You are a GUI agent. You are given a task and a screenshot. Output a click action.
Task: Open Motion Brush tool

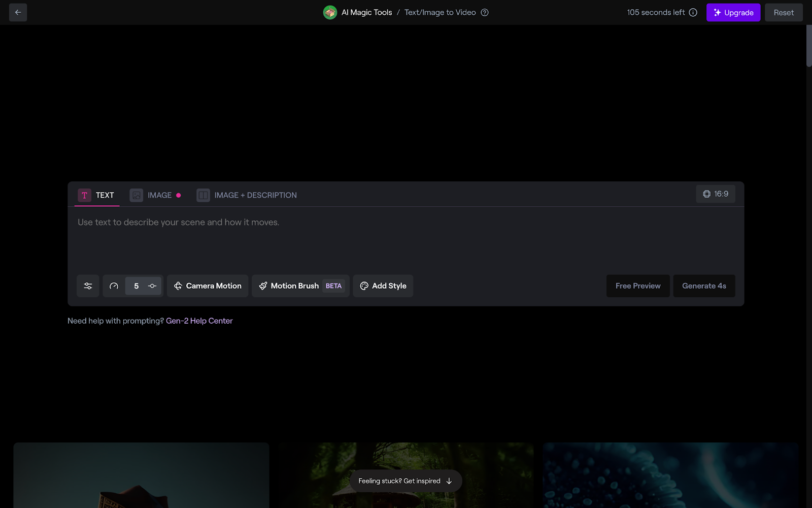tap(300, 286)
